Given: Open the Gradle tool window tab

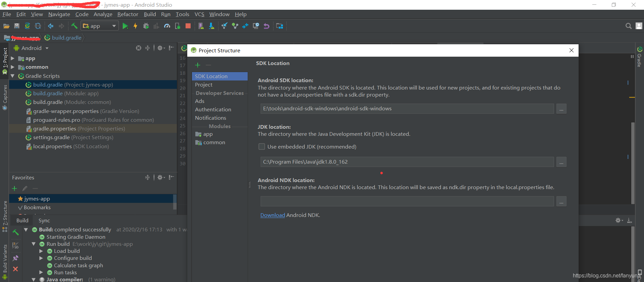Looking at the screenshot, I should [640, 56].
